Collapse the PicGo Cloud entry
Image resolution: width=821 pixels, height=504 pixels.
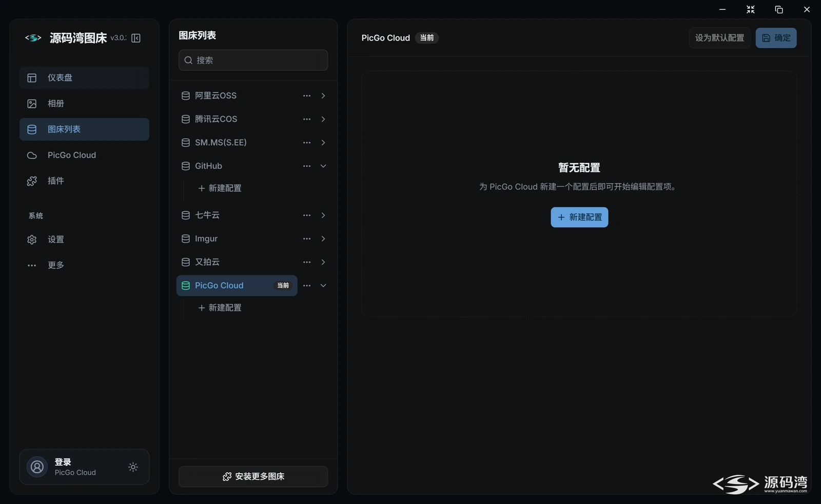coord(323,286)
